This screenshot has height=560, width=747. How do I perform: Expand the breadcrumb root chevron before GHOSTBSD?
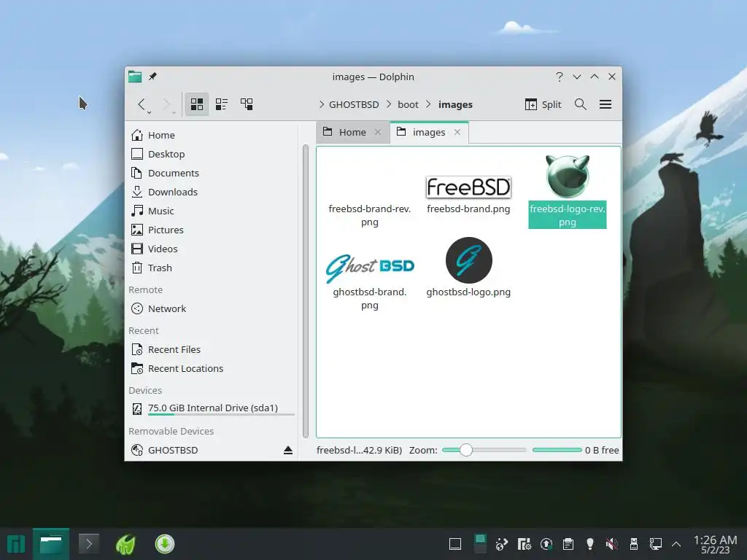click(x=322, y=104)
